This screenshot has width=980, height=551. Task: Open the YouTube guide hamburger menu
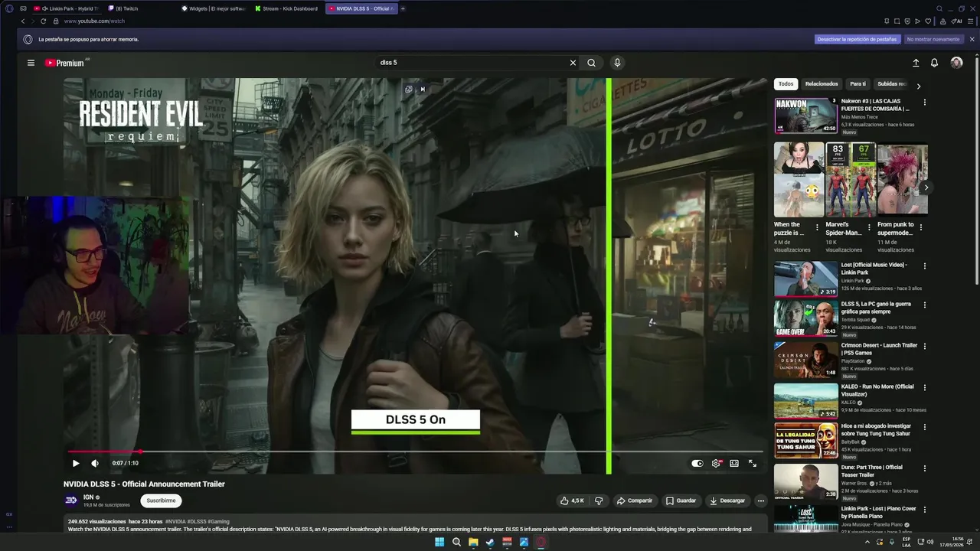(31, 63)
